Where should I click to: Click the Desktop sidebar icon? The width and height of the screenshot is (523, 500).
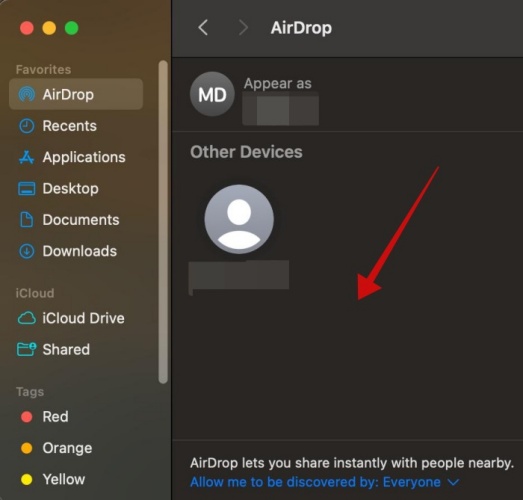click(x=26, y=188)
